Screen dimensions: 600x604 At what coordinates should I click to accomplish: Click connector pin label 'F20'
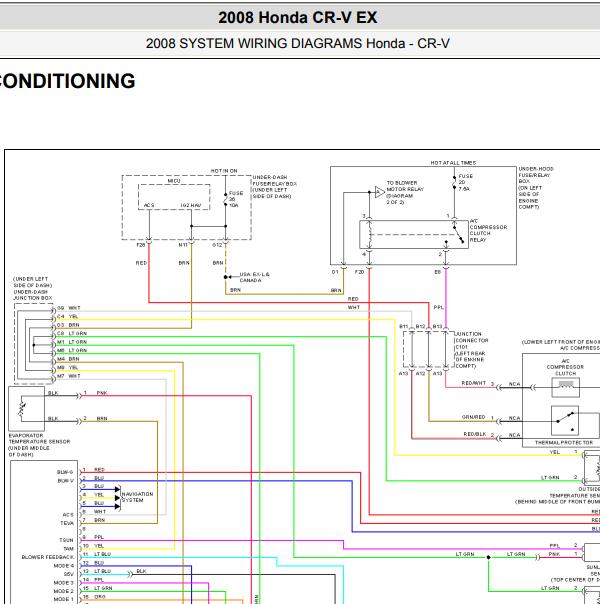click(359, 272)
